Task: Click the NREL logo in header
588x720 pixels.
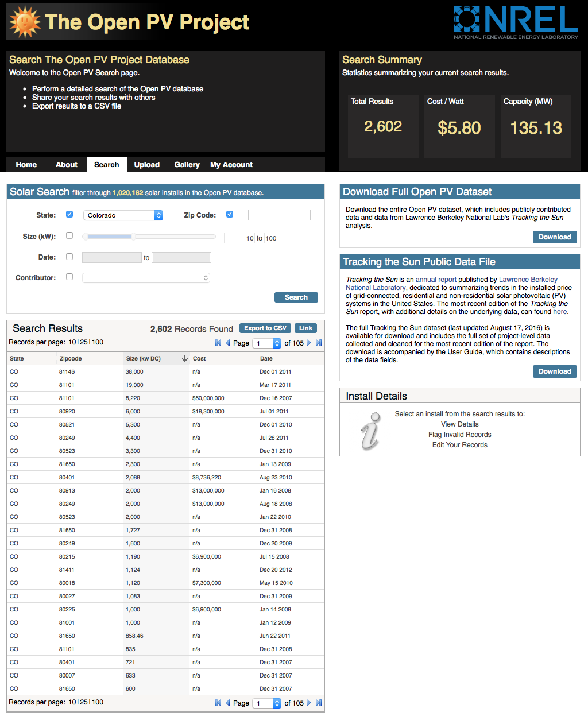Action: coord(516,23)
